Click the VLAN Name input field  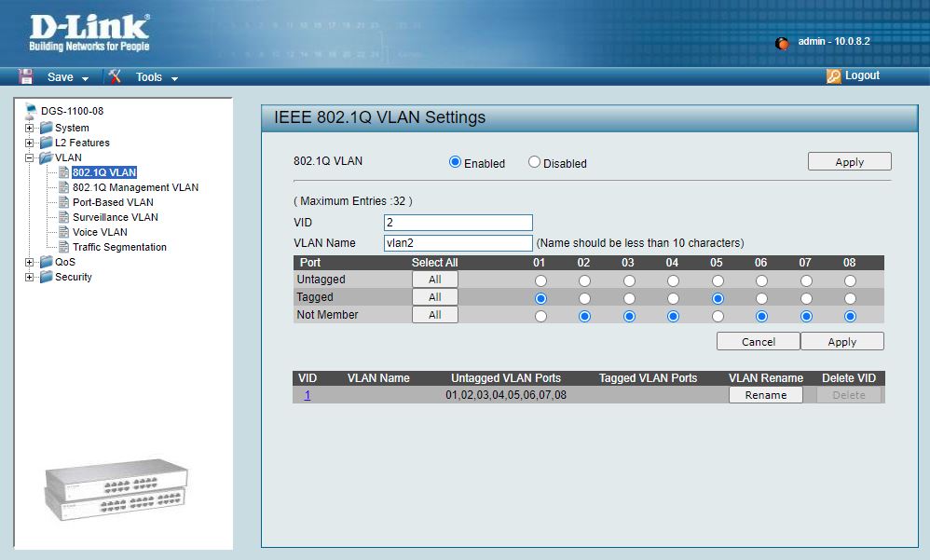click(458, 243)
